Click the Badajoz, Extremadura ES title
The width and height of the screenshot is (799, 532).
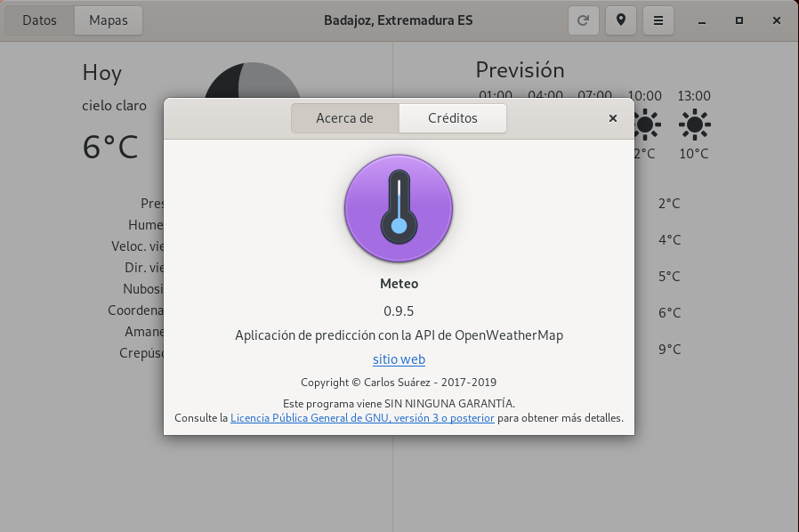(399, 20)
